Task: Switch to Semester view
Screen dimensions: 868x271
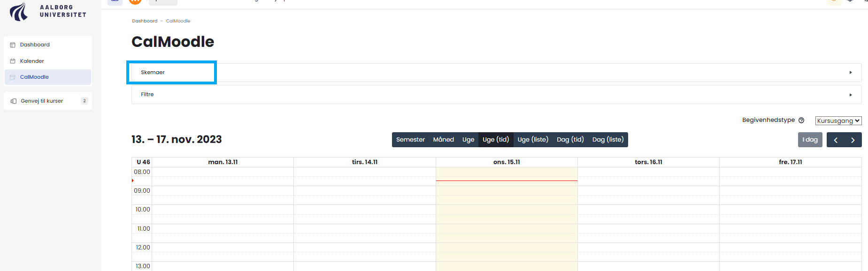Action: click(410, 140)
